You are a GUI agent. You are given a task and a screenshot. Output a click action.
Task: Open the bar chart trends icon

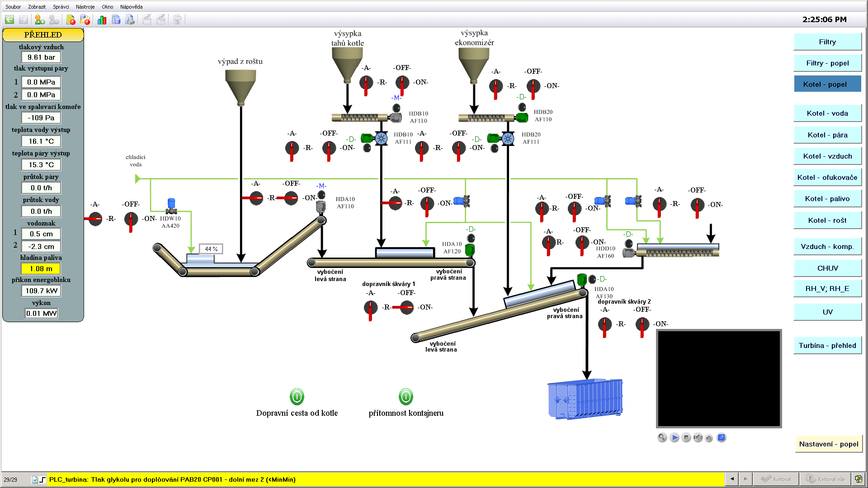point(102,19)
